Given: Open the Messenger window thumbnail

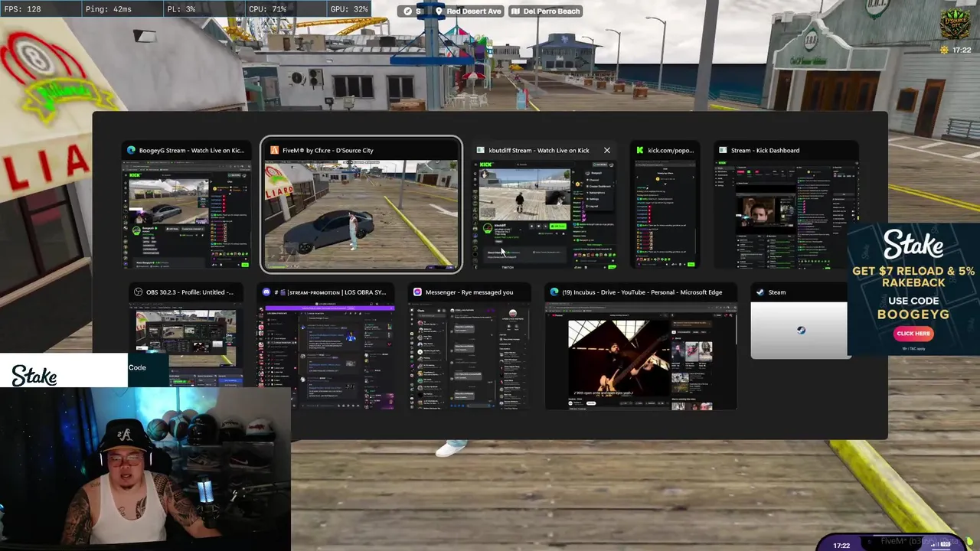Looking at the screenshot, I should point(470,357).
